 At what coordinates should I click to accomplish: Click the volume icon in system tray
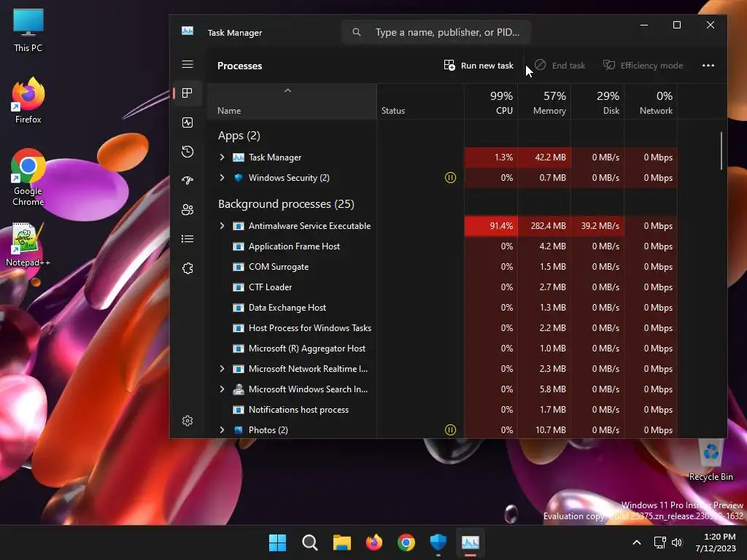(x=677, y=542)
